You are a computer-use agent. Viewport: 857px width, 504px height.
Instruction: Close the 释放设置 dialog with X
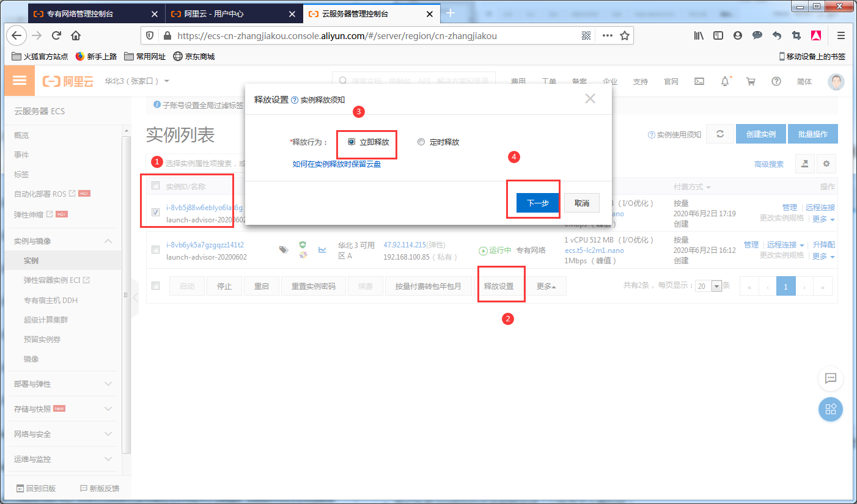(590, 98)
